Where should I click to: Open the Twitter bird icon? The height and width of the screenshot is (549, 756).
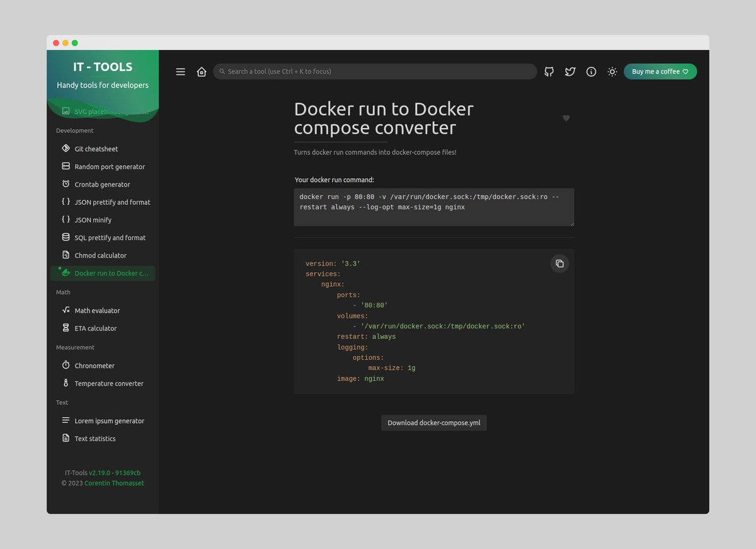coord(570,72)
